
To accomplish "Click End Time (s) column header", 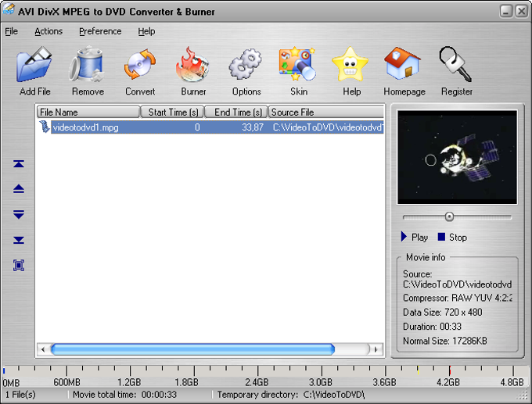I will [236, 112].
